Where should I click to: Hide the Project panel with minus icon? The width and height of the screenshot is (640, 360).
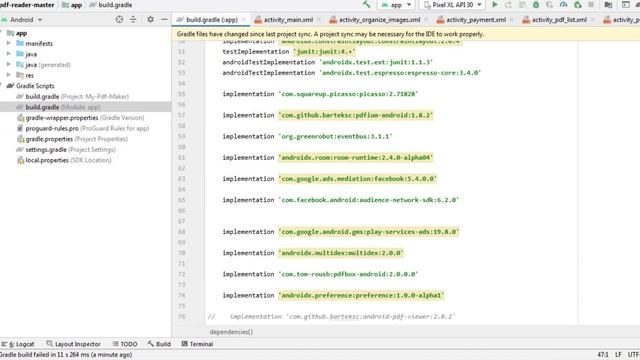coord(164,19)
